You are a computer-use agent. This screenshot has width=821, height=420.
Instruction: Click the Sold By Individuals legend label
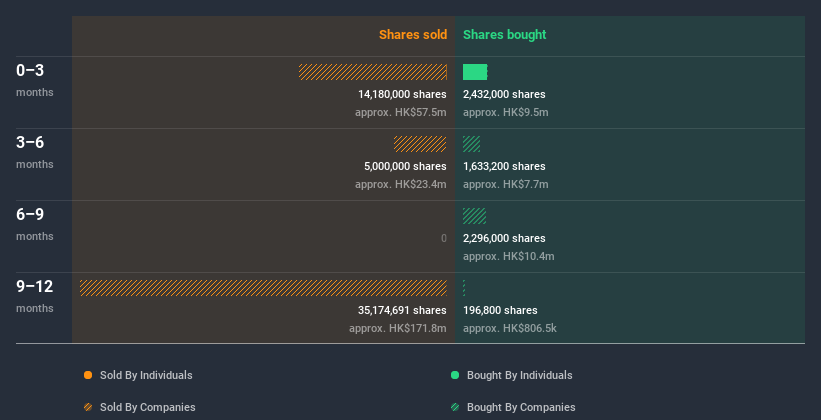pos(146,375)
